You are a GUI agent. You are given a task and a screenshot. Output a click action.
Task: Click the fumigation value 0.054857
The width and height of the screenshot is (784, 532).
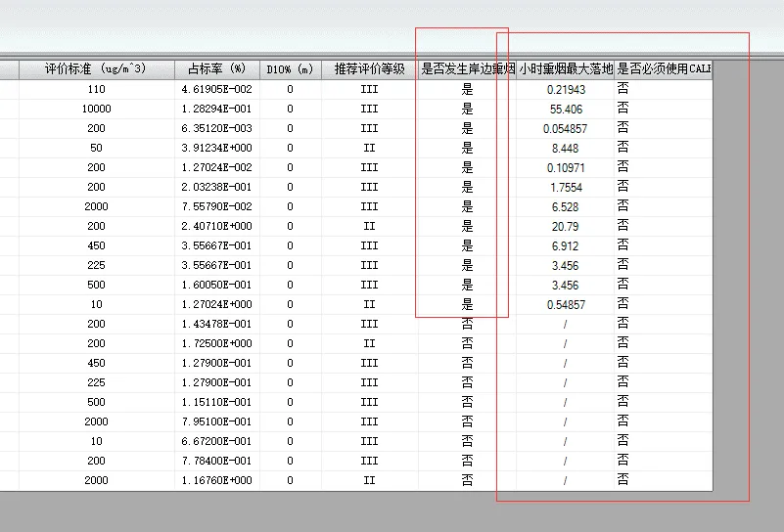[565, 129]
